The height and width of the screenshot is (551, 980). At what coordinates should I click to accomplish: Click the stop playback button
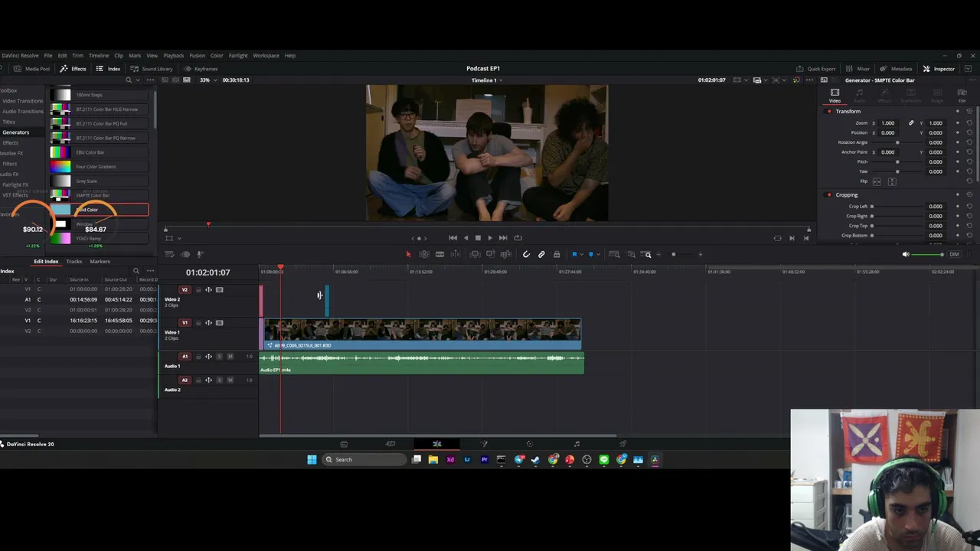point(478,238)
